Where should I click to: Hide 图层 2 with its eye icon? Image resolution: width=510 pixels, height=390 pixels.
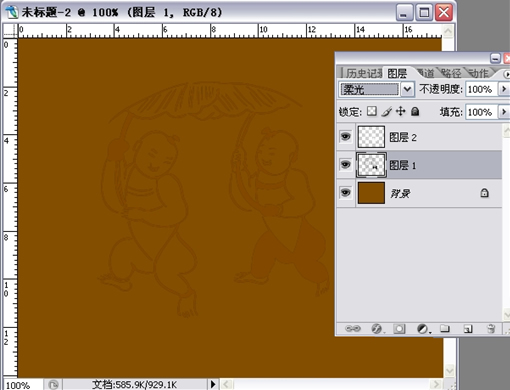point(345,136)
